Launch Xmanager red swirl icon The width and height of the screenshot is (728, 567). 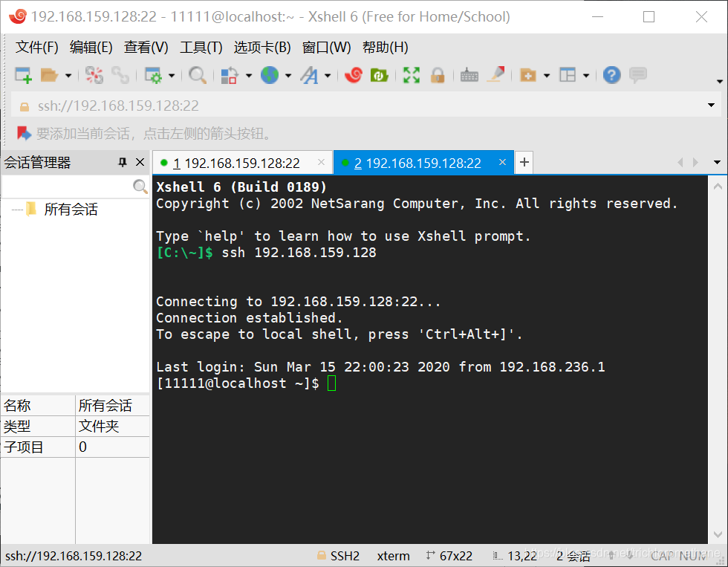[354, 75]
